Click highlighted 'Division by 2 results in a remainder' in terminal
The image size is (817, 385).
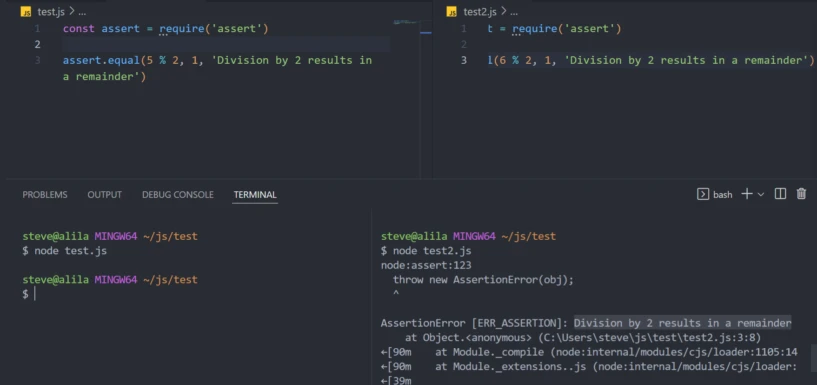(x=683, y=323)
